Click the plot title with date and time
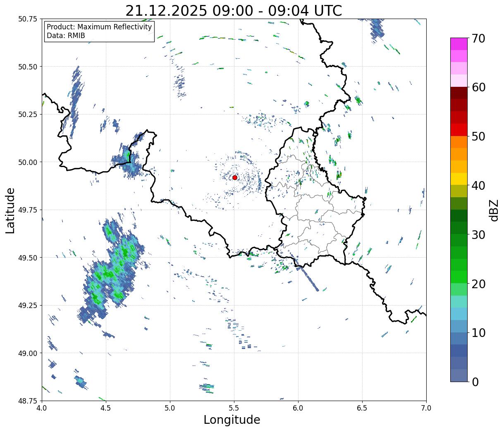The width and height of the screenshot is (504, 430). pyautogui.click(x=234, y=10)
